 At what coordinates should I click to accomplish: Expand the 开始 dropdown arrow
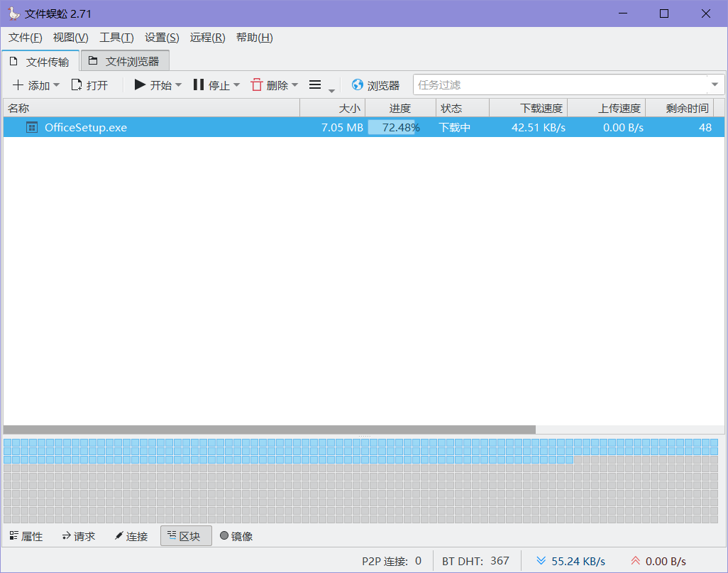click(x=178, y=85)
